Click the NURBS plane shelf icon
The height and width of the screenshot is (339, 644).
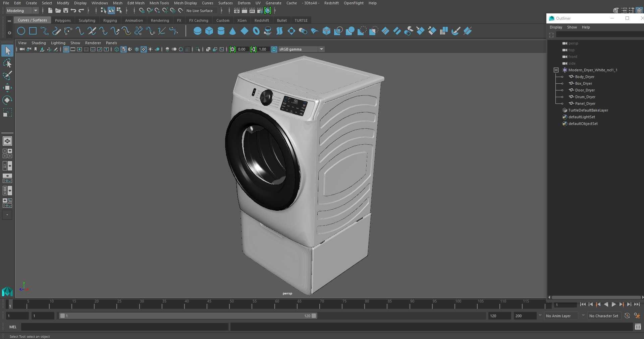tap(245, 31)
